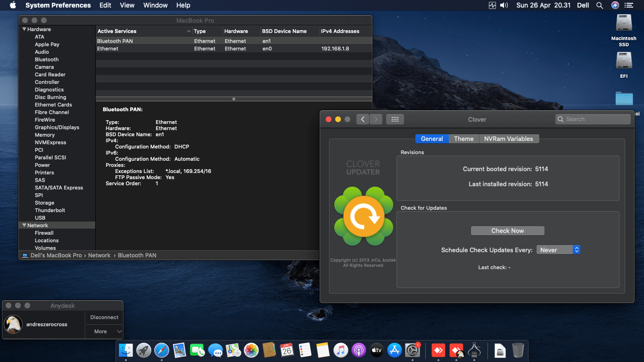Focus the Search field in Clover window

pyautogui.click(x=593, y=119)
